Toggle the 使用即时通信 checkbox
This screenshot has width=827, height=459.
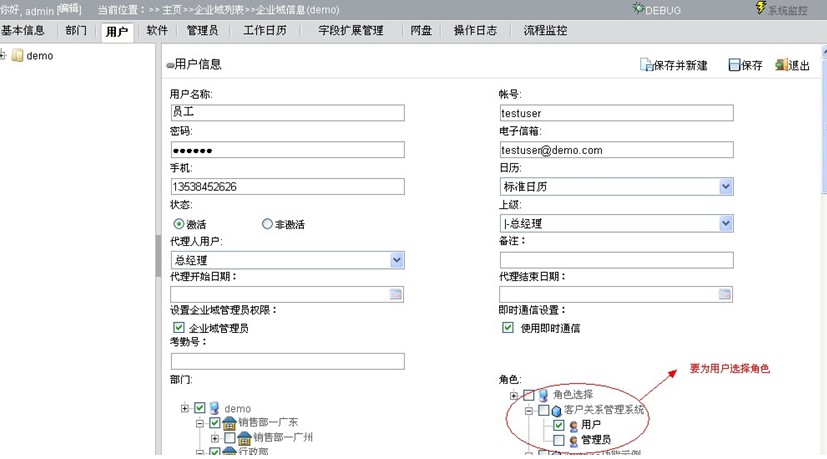click(x=508, y=328)
